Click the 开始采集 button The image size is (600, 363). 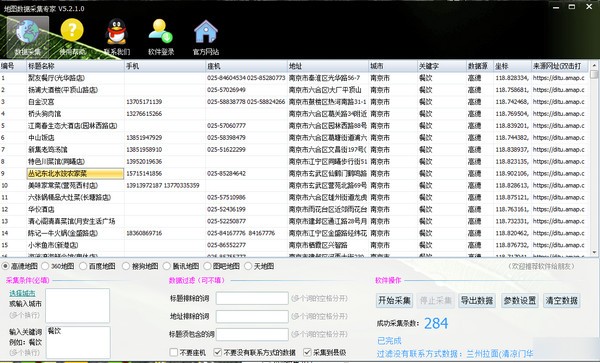(x=394, y=300)
